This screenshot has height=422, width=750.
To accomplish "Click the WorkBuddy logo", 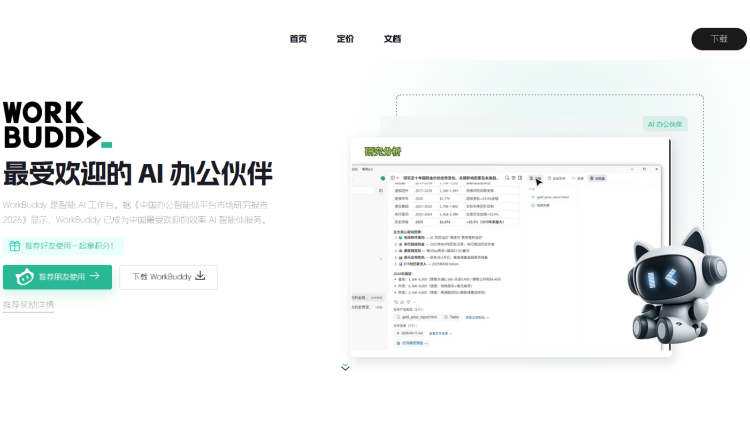I will click(57, 124).
